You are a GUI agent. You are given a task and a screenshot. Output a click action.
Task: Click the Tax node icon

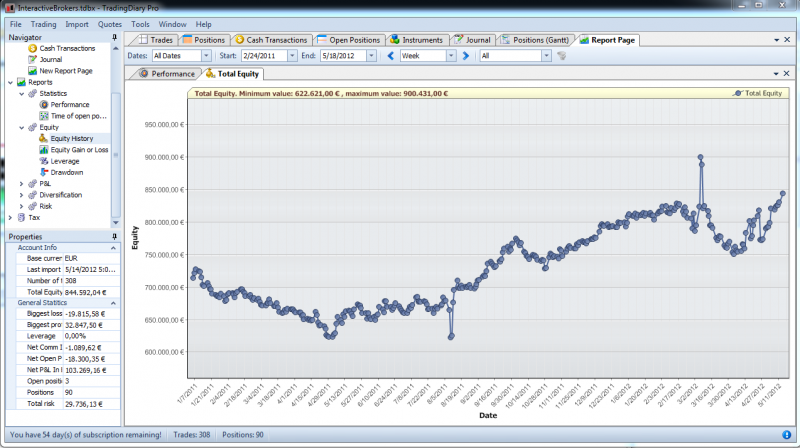tap(21, 217)
